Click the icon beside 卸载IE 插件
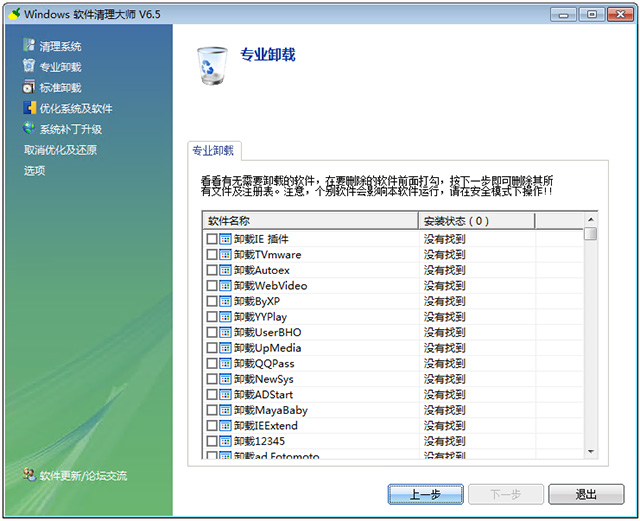 225,239
